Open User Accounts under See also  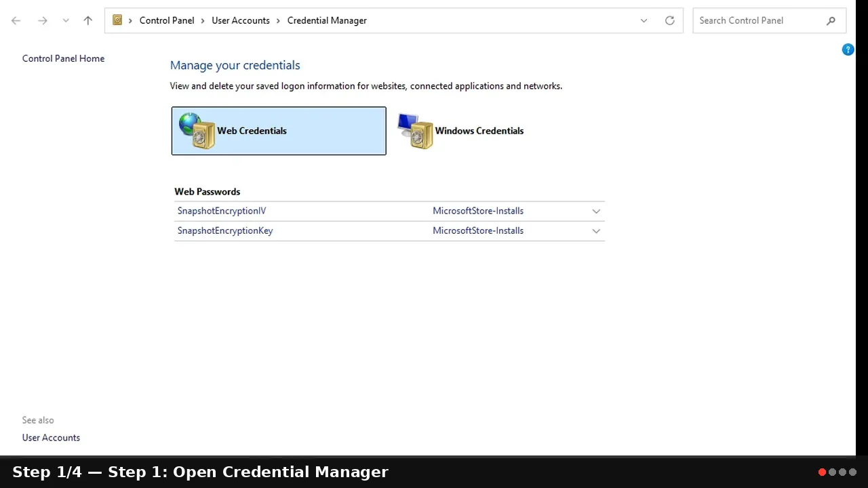coord(51,438)
